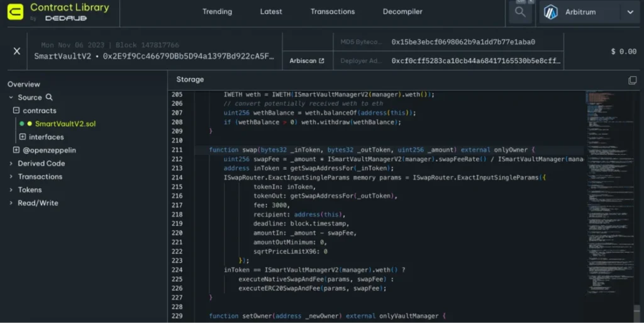Copy code using the Storage panel copy icon
The height and width of the screenshot is (323, 644).
pyautogui.click(x=632, y=80)
